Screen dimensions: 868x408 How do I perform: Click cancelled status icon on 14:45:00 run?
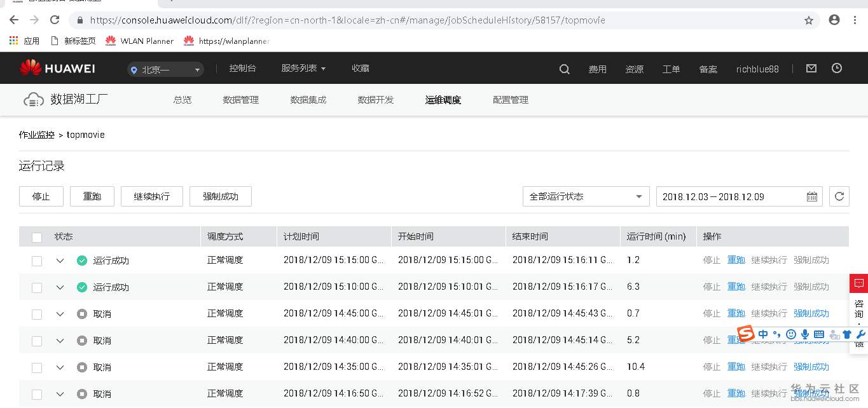click(81, 314)
